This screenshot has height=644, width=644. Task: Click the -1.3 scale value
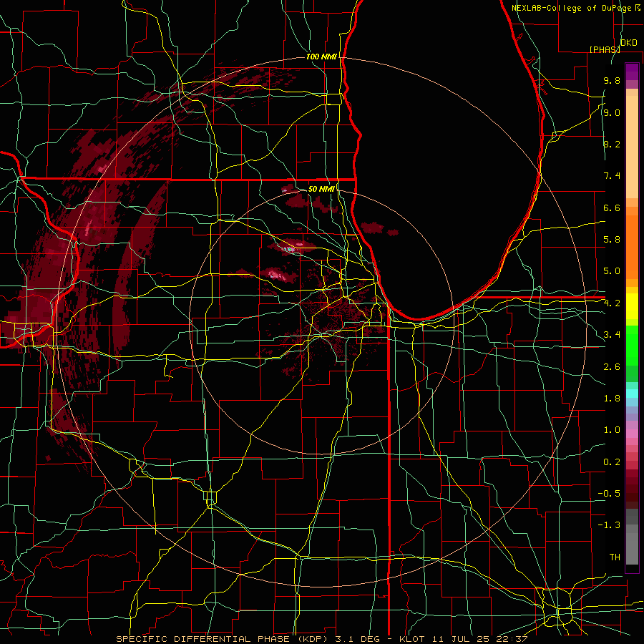click(609, 525)
